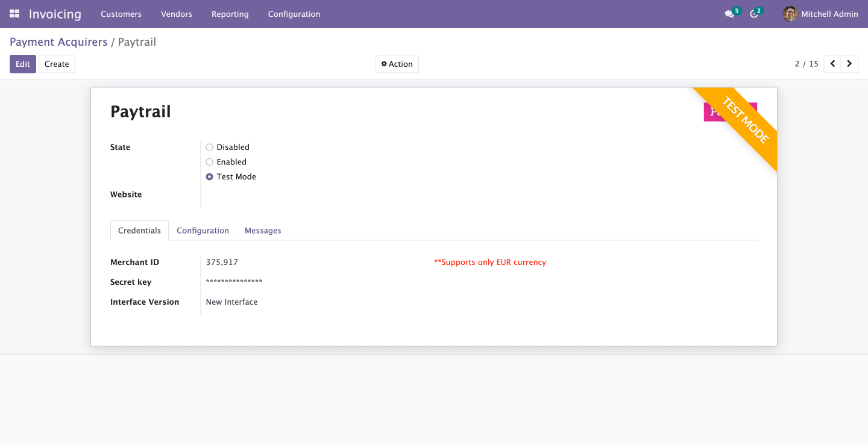Switch to the Credentials tab
This screenshot has width=868, height=445.
click(139, 231)
